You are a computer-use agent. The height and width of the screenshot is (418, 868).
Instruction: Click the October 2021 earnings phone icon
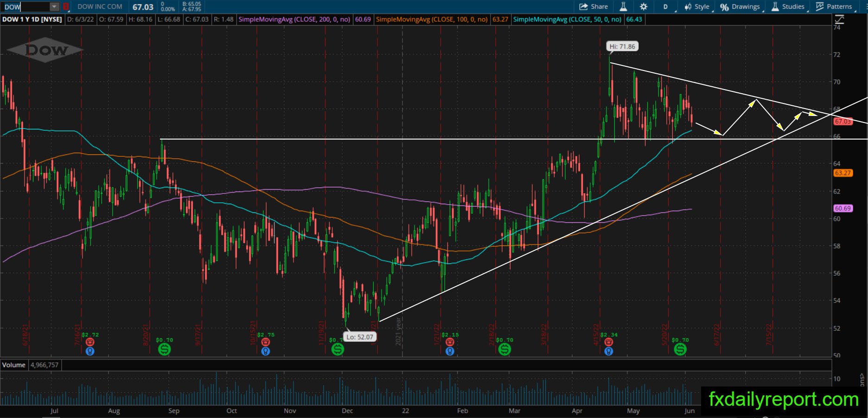265,342
